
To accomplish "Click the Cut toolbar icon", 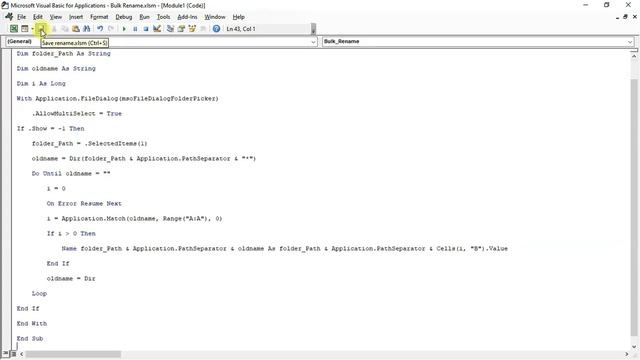I will [x=54, y=29].
